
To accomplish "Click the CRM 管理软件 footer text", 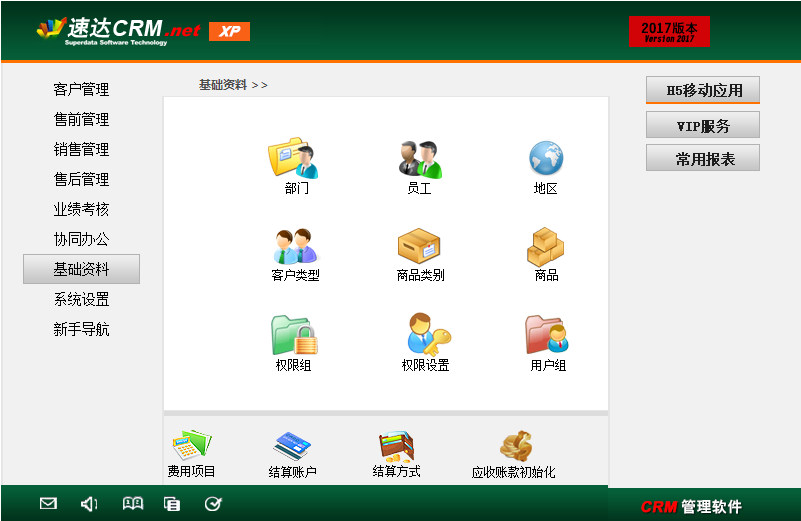I will 691,507.
